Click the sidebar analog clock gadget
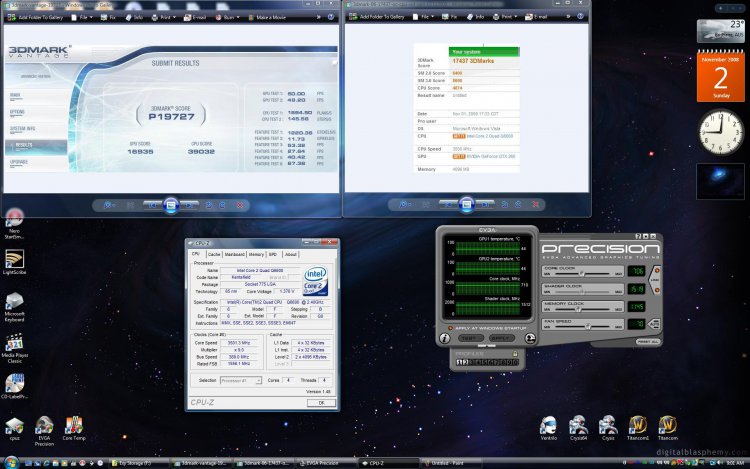 (x=721, y=132)
